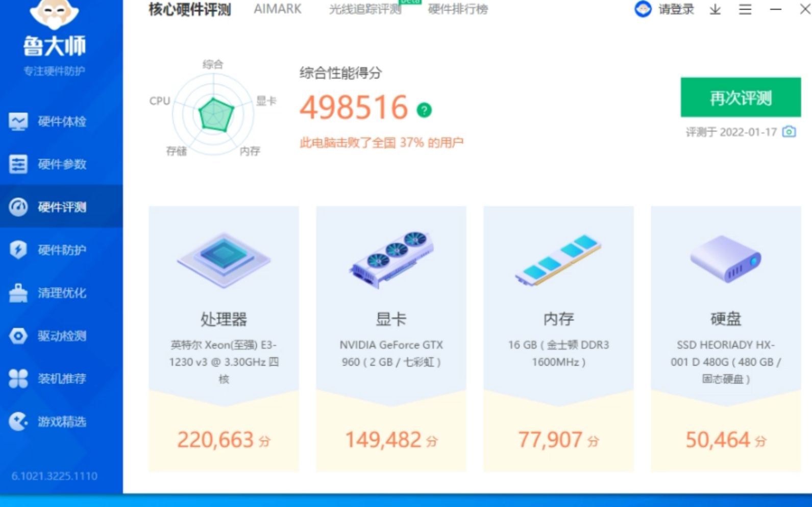Viewport: 812px width, 507px height.
Task: Open the hamburger menu icon
Action: 745,9
